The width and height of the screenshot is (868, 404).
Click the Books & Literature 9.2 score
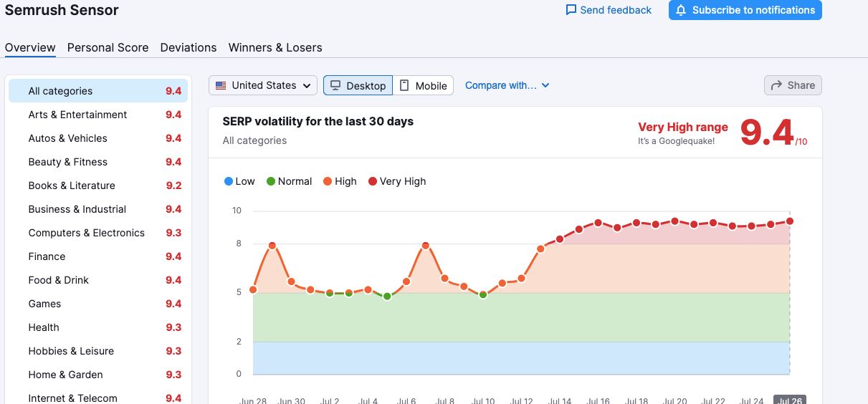(x=173, y=186)
